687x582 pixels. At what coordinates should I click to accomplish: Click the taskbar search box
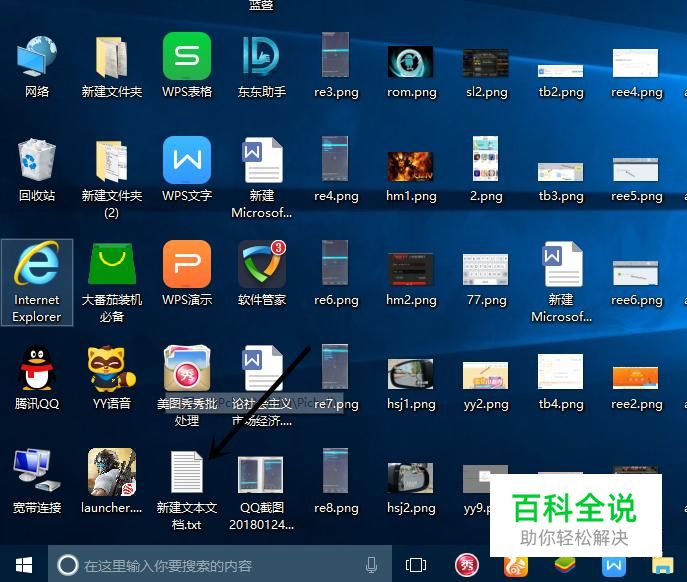pos(219,564)
